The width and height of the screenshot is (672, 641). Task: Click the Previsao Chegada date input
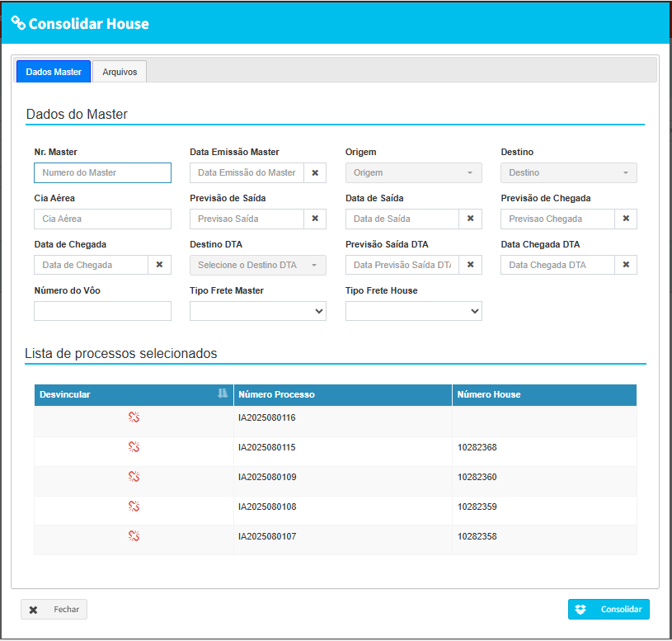[x=558, y=219]
